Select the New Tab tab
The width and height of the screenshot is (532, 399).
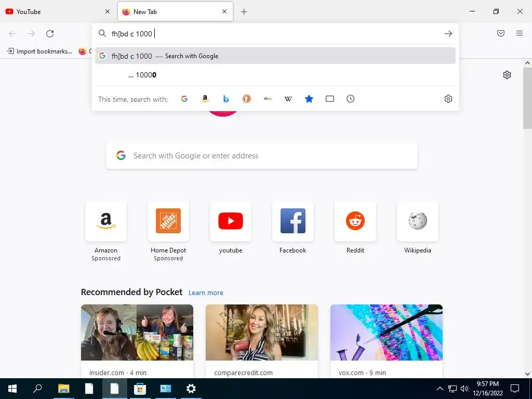click(176, 11)
